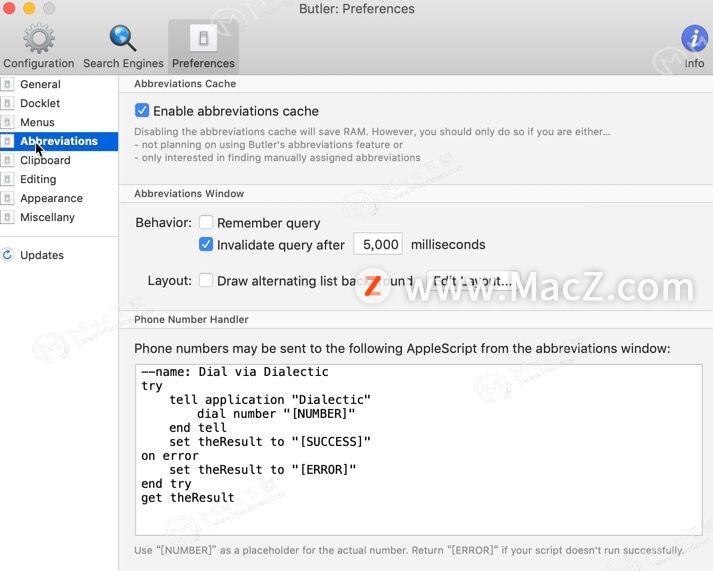This screenshot has height=571, width=713.
Task: Click the 'tell application "Dialectic"' script line
Action: [270, 400]
